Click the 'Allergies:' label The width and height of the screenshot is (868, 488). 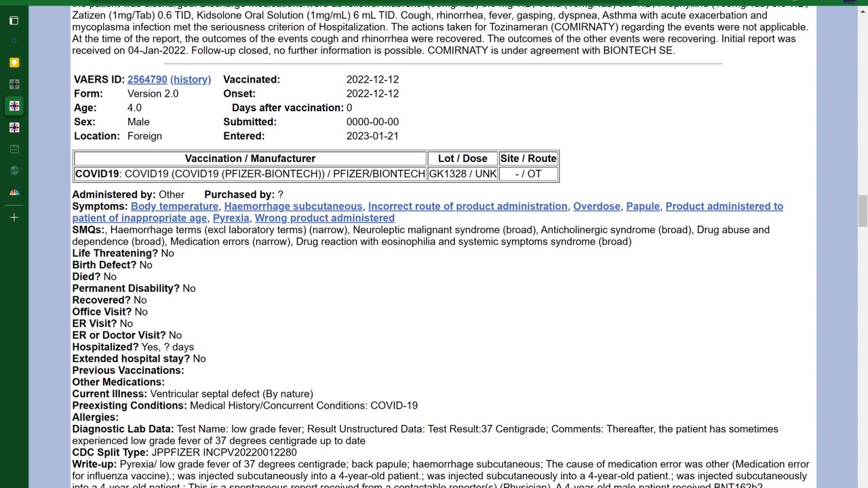point(96,418)
